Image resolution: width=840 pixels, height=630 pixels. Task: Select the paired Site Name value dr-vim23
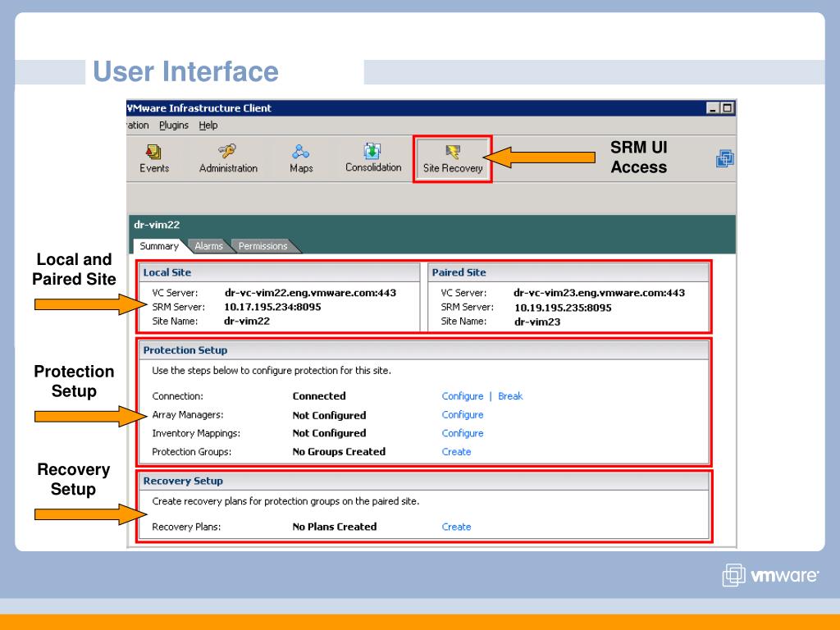tap(537, 322)
